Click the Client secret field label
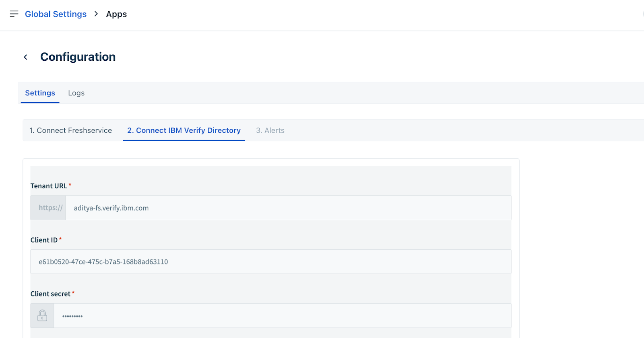 pos(50,294)
